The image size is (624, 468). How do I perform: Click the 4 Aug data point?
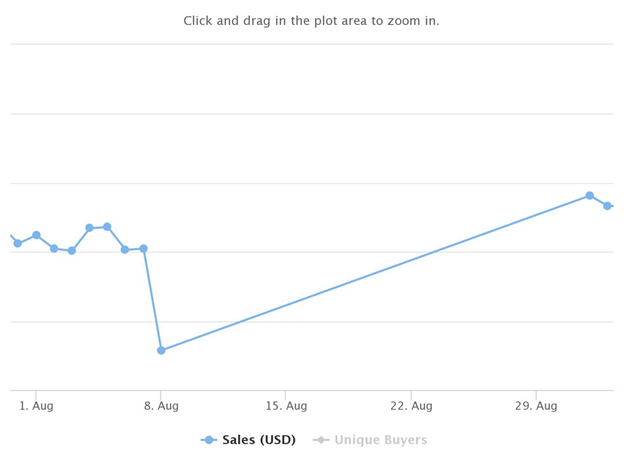pyautogui.click(x=90, y=228)
